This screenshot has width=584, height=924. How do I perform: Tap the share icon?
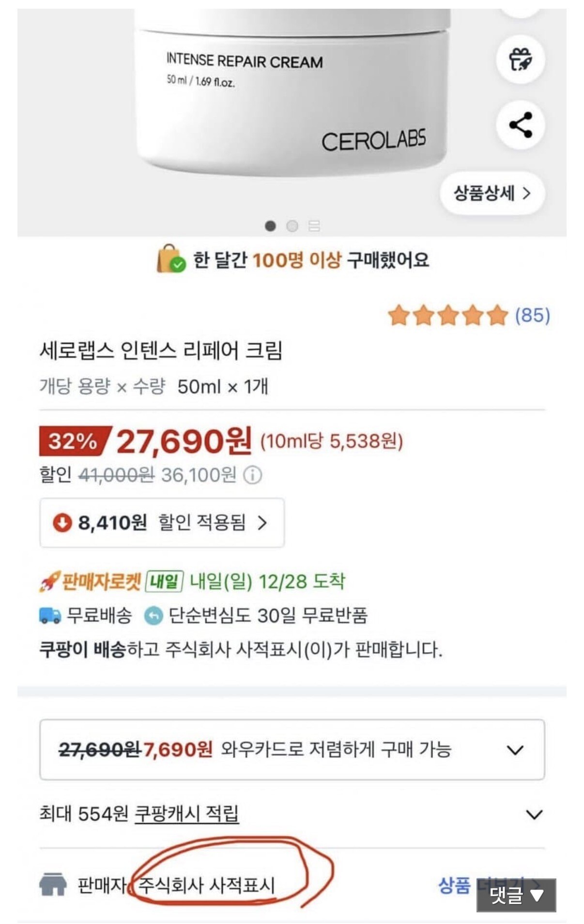(521, 125)
